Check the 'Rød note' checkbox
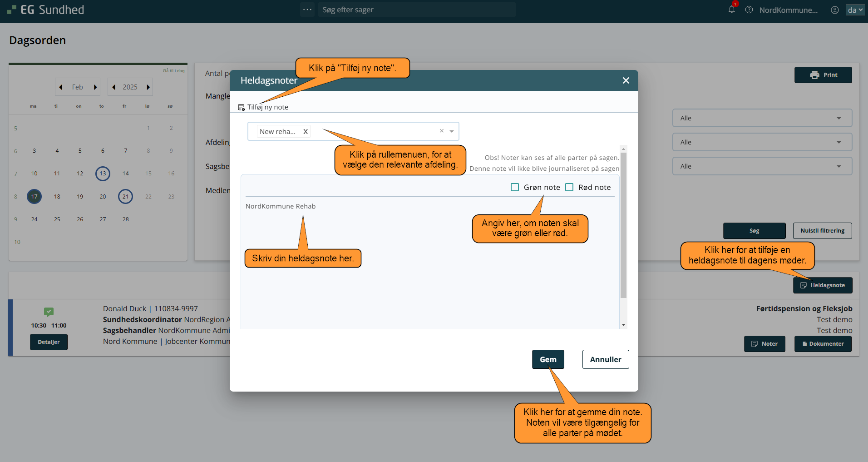Image resolution: width=868 pixels, height=462 pixels. point(569,187)
